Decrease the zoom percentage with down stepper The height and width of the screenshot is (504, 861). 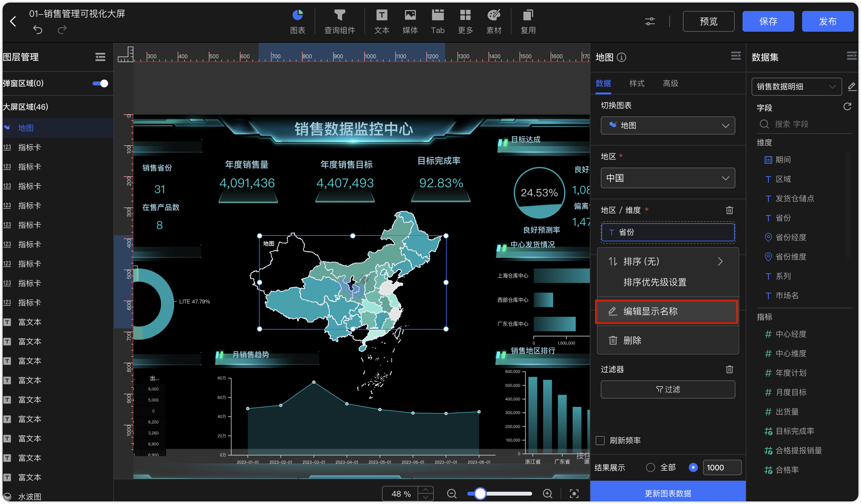pyautogui.click(x=425, y=497)
